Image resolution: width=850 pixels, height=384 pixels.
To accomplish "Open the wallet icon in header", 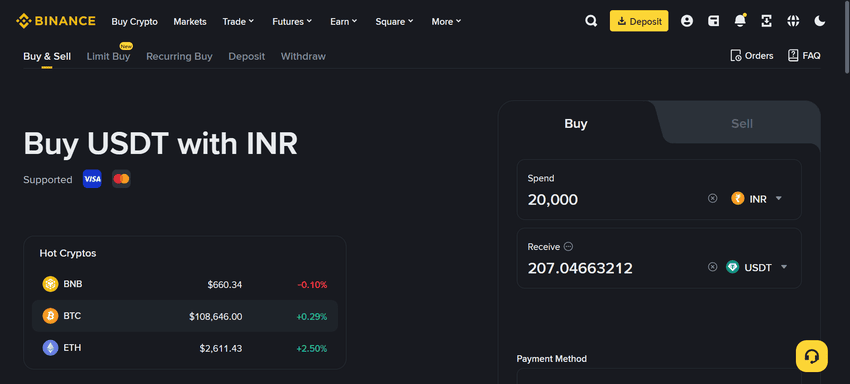I will coord(714,21).
